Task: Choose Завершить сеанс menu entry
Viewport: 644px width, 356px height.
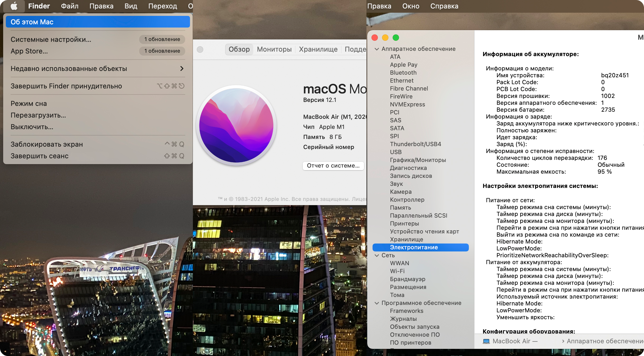Action: click(x=98, y=156)
